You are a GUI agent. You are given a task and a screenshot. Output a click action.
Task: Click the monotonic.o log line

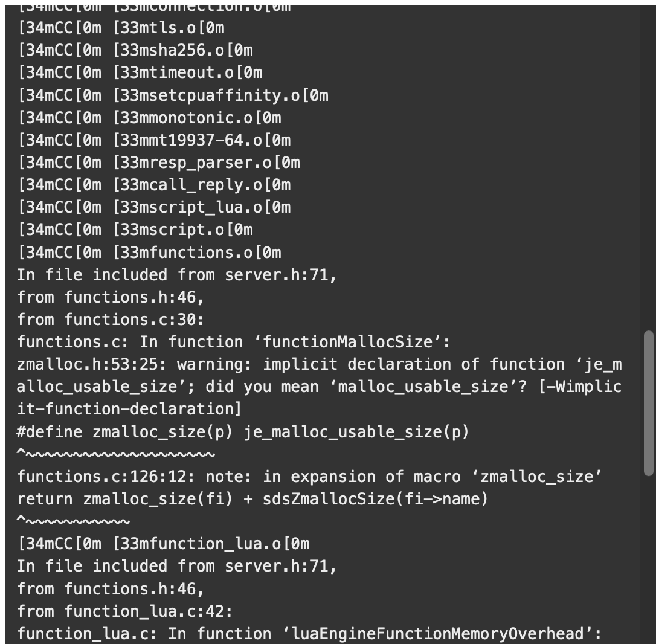point(149,118)
